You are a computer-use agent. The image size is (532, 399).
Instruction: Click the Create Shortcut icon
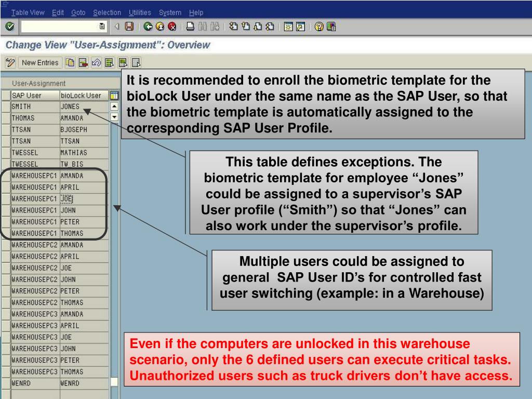click(x=301, y=26)
